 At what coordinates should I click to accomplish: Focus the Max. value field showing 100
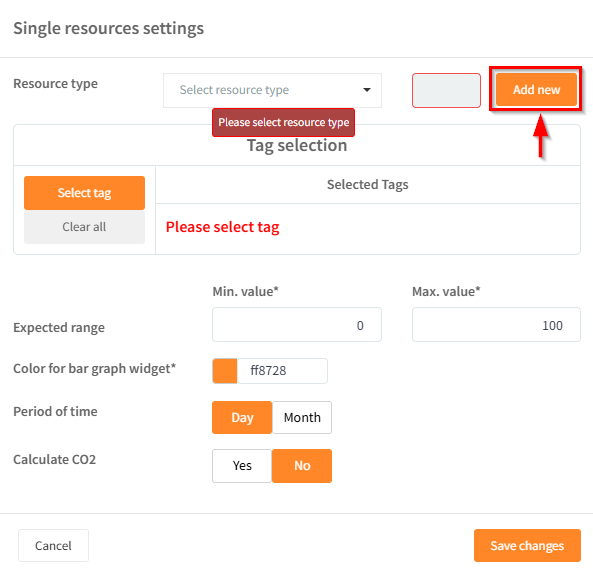496,325
